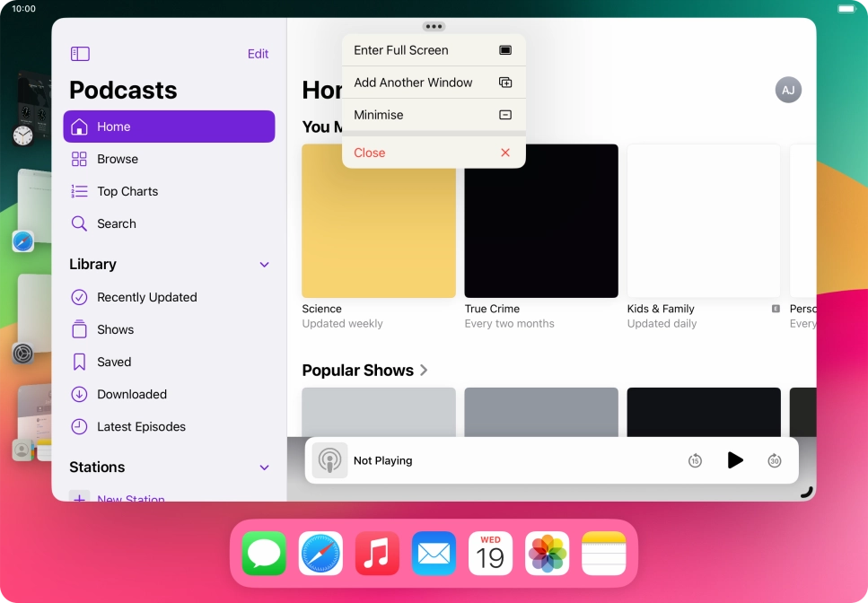Viewport: 868px width, 603px height.
Task: Open the Search sidebar item
Action: 117,223
